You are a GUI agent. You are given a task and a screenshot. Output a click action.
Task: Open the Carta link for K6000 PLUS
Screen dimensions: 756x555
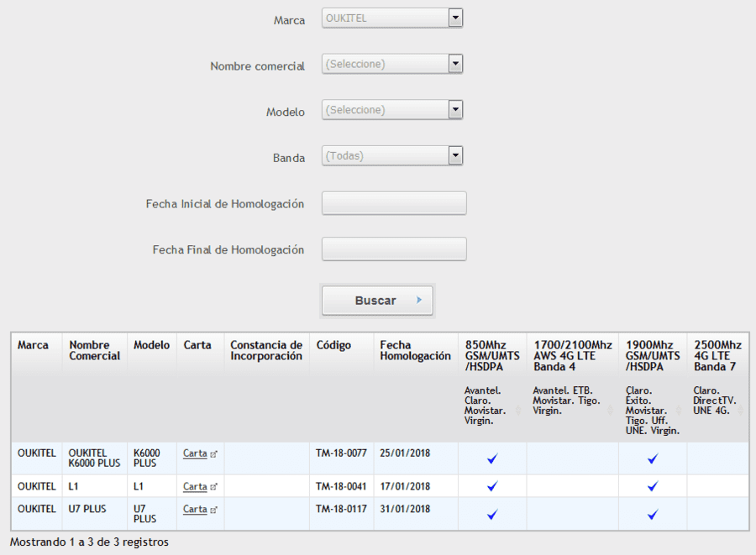(195, 453)
